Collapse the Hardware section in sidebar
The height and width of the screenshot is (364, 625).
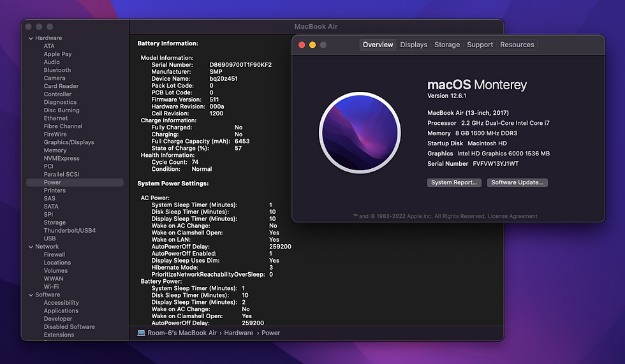coord(31,38)
